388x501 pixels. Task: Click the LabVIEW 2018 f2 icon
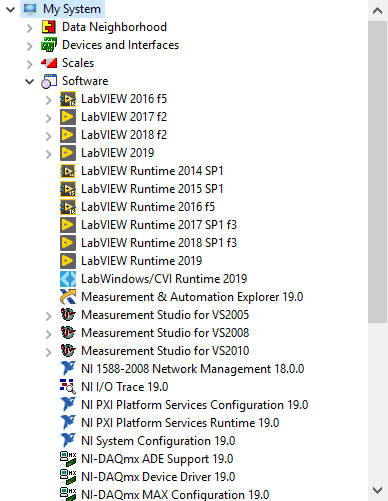click(68, 135)
